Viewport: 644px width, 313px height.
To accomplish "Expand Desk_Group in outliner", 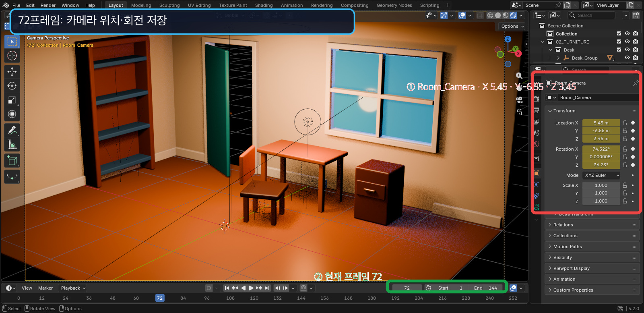I will pos(558,58).
